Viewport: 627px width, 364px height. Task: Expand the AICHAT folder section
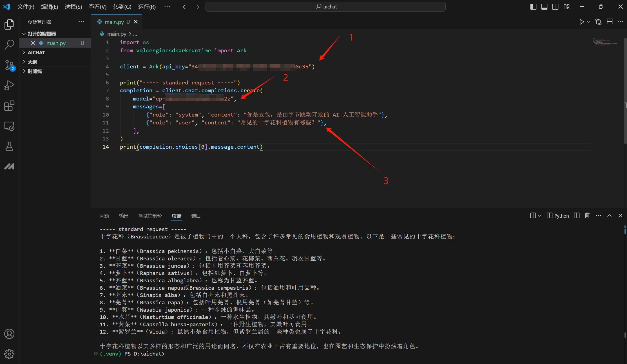tap(36, 53)
